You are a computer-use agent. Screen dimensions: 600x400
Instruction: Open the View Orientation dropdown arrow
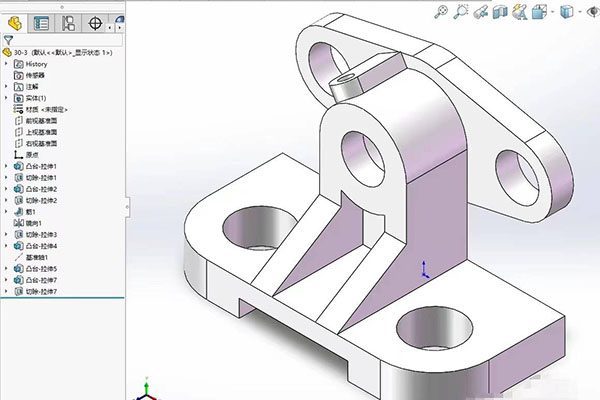click(x=553, y=12)
